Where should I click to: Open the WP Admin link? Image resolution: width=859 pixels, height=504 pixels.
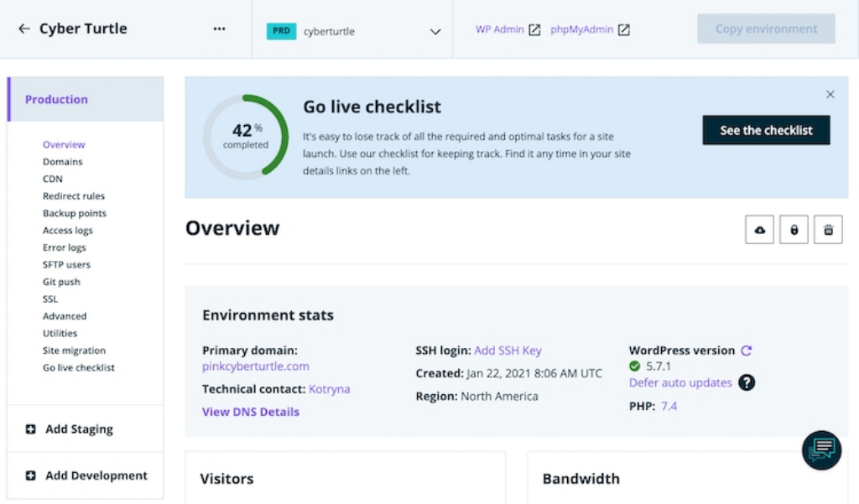pos(508,29)
